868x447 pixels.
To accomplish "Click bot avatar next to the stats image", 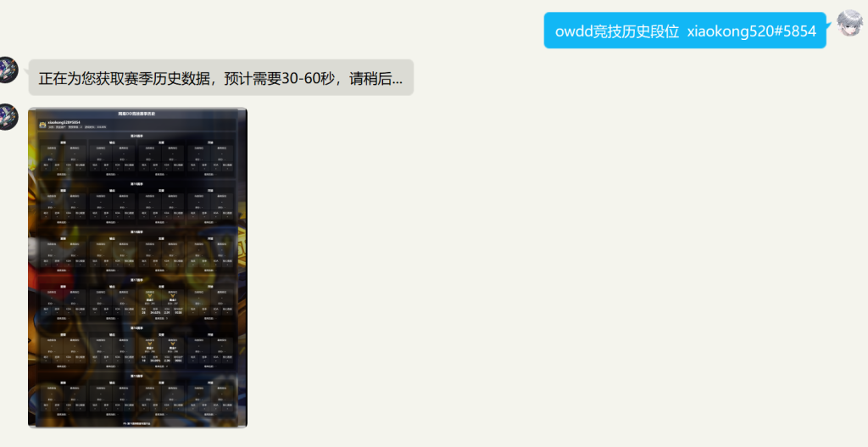I will 7,116.
